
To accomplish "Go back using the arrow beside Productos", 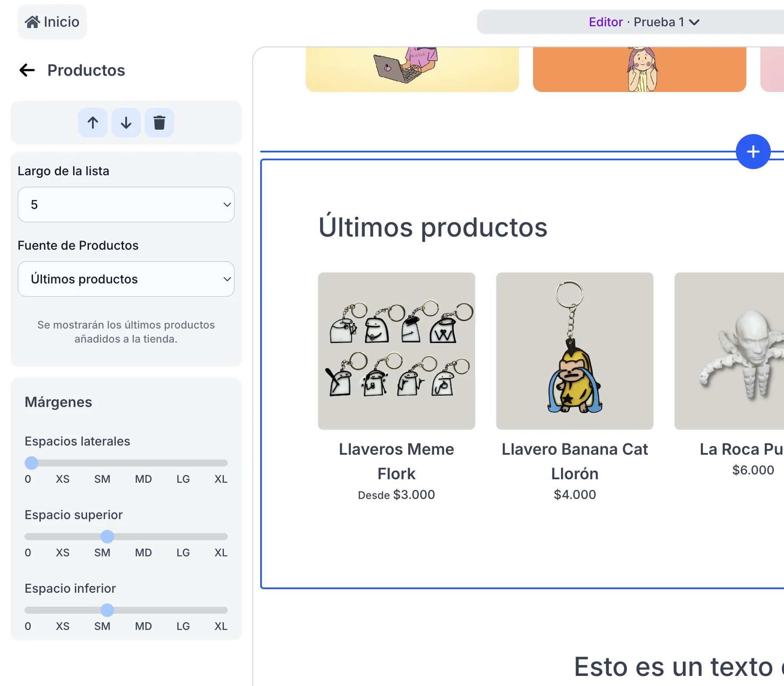I will (27, 70).
